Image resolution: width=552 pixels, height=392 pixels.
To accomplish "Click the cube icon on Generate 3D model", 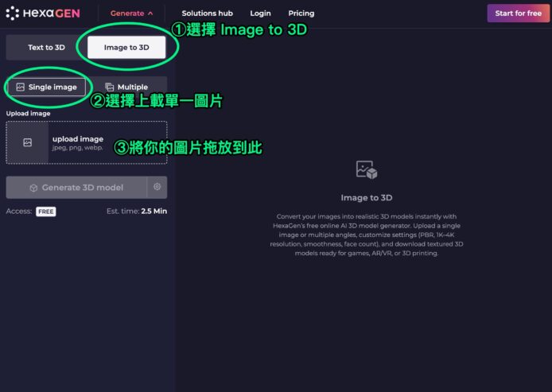I will (x=33, y=188).
